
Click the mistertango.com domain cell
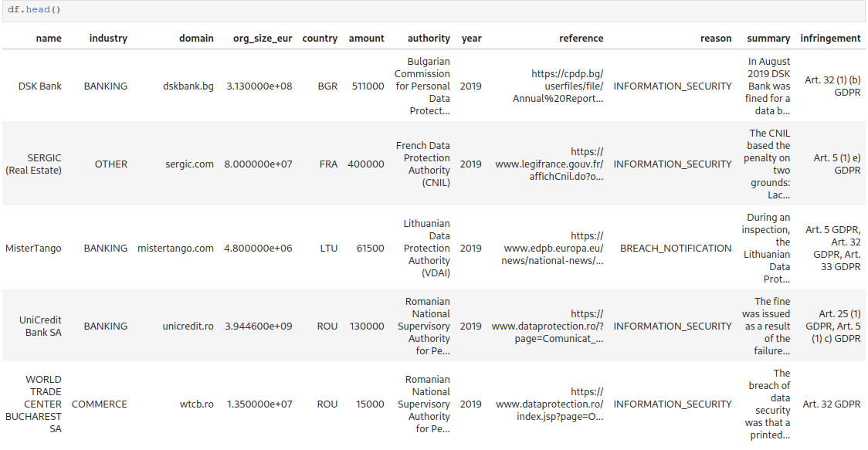click(175, 249)
